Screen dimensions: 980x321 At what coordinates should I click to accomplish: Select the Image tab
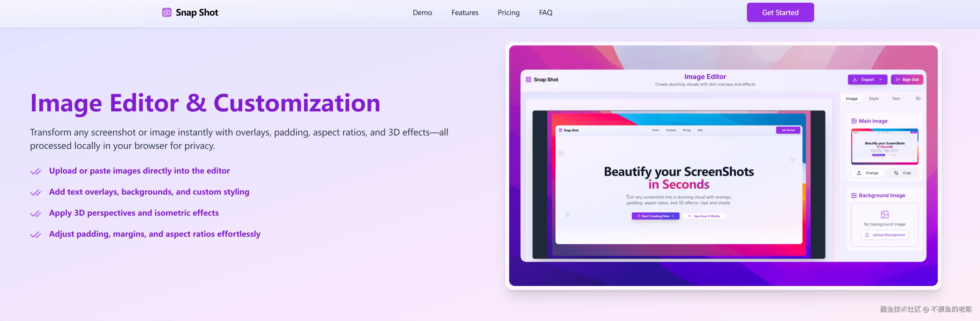coord(851,99)
